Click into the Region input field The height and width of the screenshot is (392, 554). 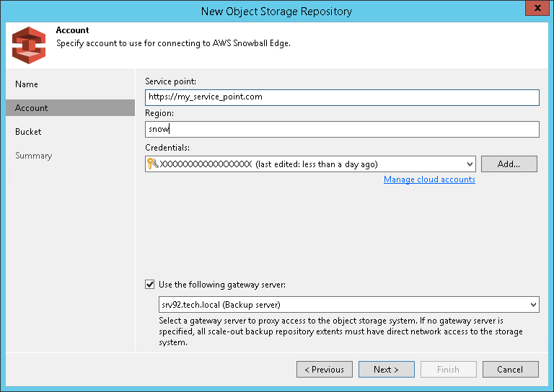(342, 129)
